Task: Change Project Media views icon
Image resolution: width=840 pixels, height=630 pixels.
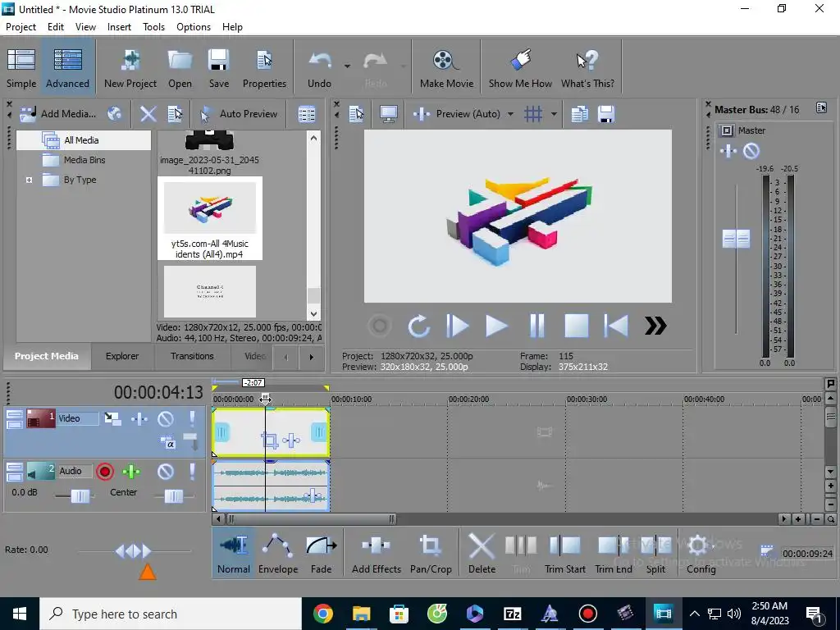Action: point(307,113)
